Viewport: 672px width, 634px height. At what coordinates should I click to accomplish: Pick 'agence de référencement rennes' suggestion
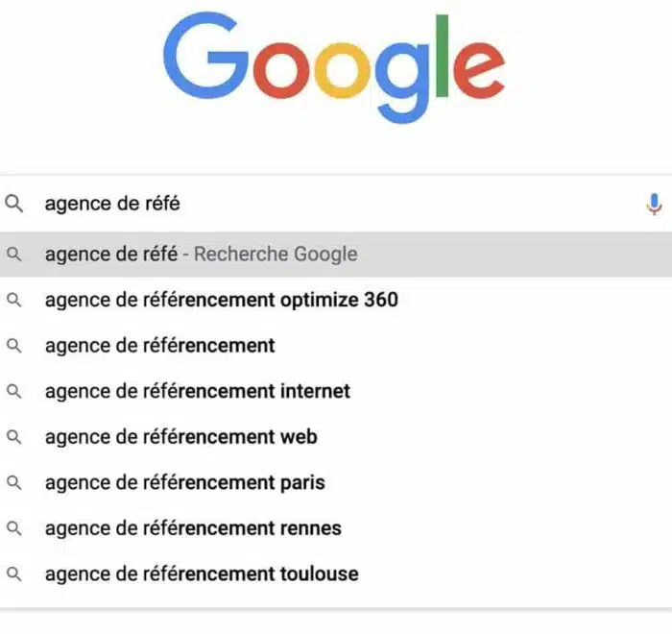point(192,528)
